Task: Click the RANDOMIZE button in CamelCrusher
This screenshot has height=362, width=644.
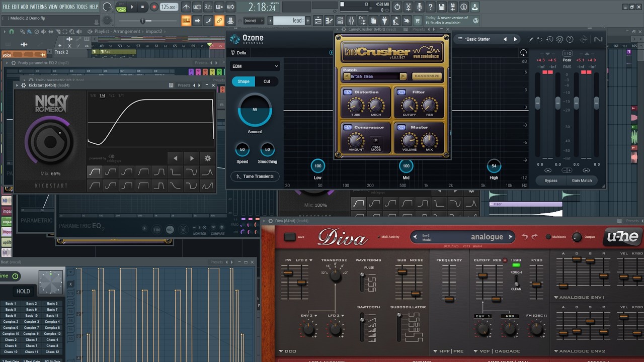Action: pos(427,76)
